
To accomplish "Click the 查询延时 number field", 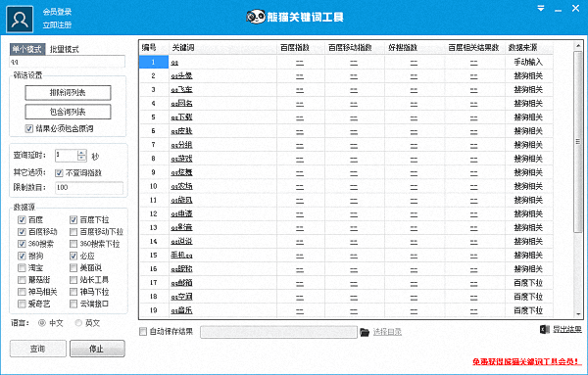I will point(67,156).
